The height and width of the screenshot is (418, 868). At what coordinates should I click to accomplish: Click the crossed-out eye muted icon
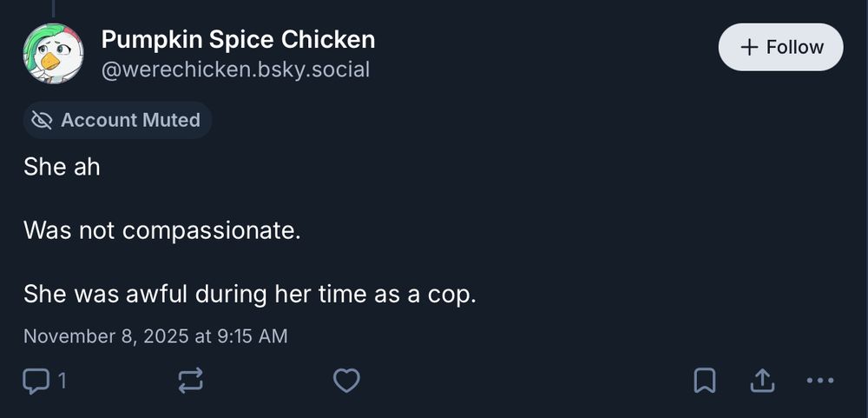tap(42, 120)
